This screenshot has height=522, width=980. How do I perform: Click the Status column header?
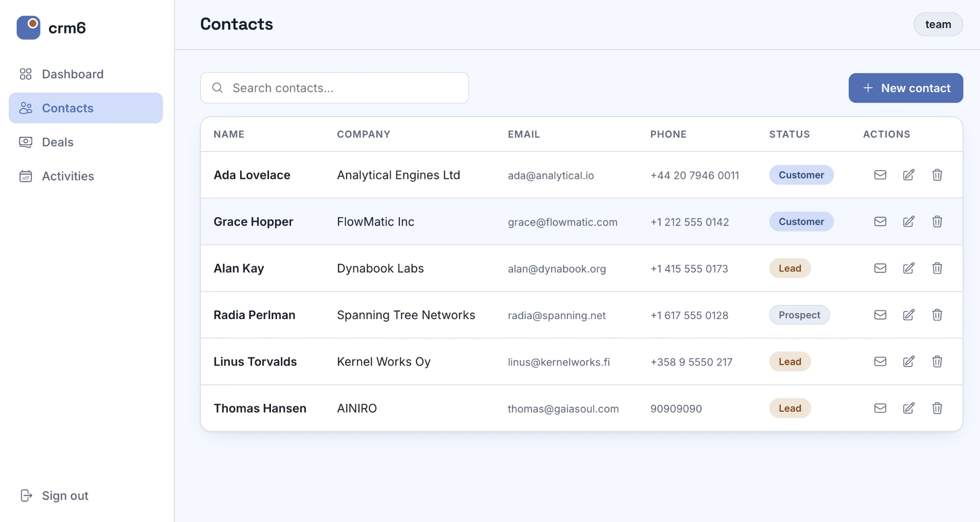pyautogui.click(x=789, y=134)
